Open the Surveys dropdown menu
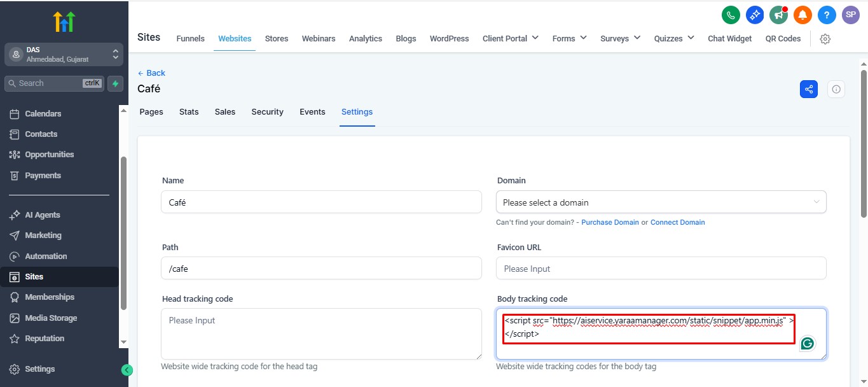This screenshot has width=868, height=387. tap(621, 39)
